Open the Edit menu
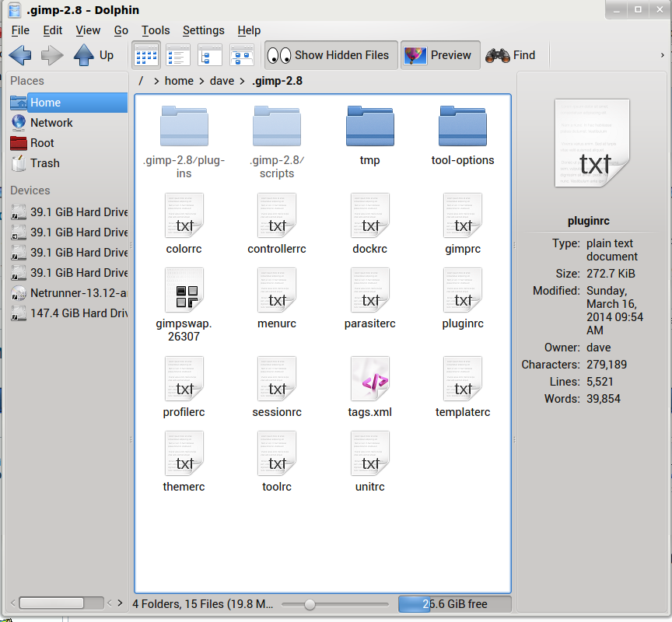 (x=52, y=30)
